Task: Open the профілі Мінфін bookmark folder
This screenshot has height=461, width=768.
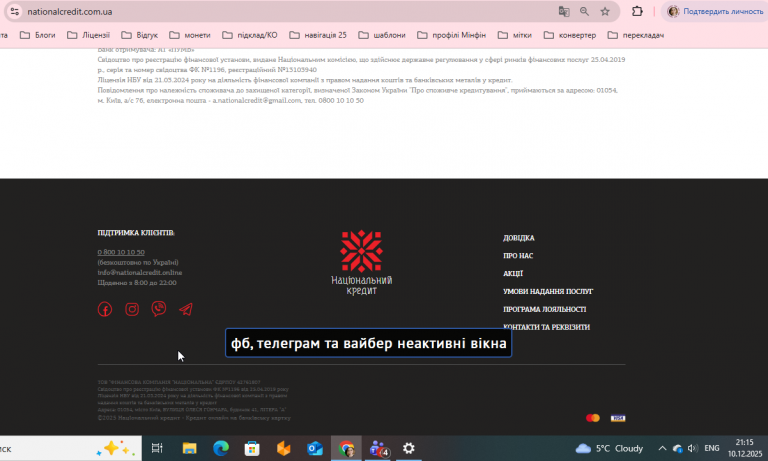Action: [452, 35]
